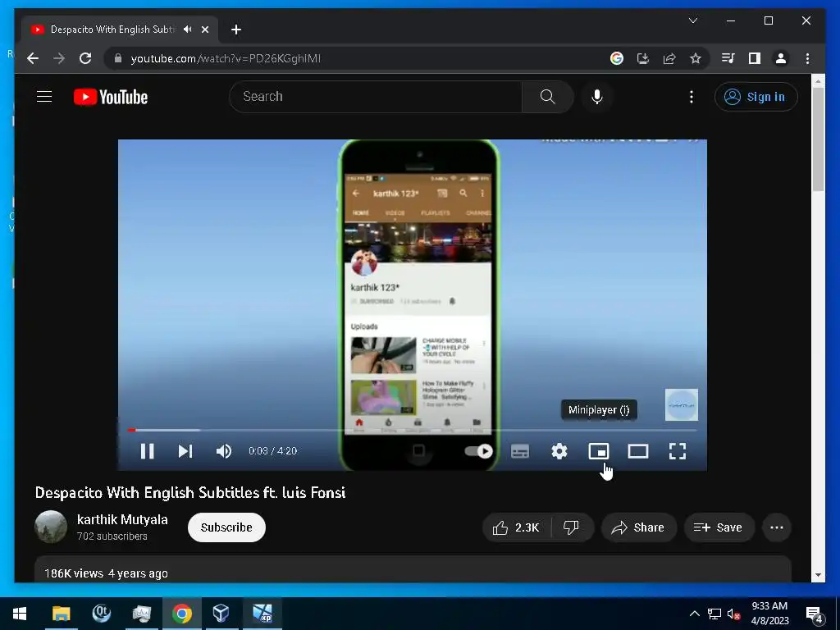Open Chrome tab search chevron
The image size is (840, 630).
click(x=692, y=21)
